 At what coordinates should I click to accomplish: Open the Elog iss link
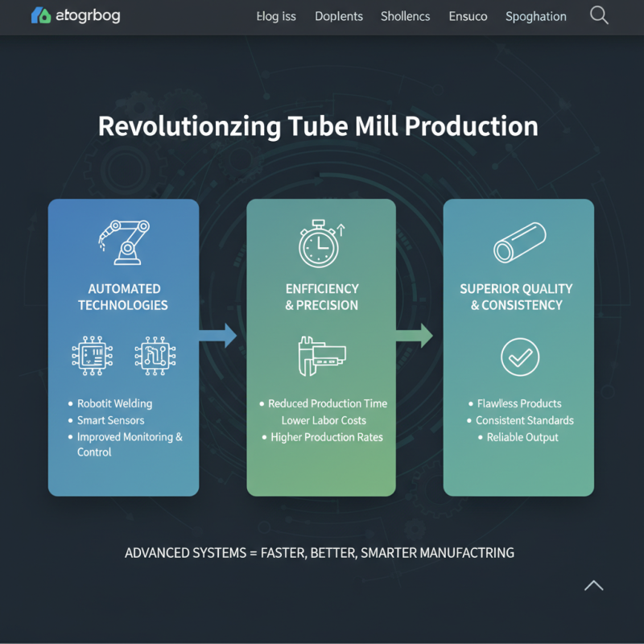coord(276,16)
